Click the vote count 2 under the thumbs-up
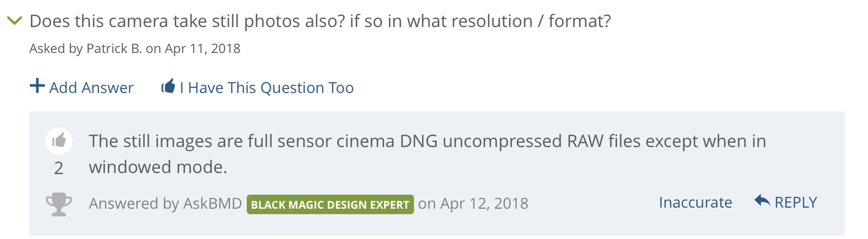 [x=59, y=168]
